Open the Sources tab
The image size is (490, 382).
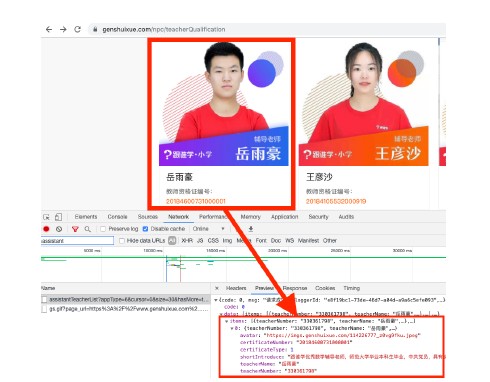(x=148, y=217)
